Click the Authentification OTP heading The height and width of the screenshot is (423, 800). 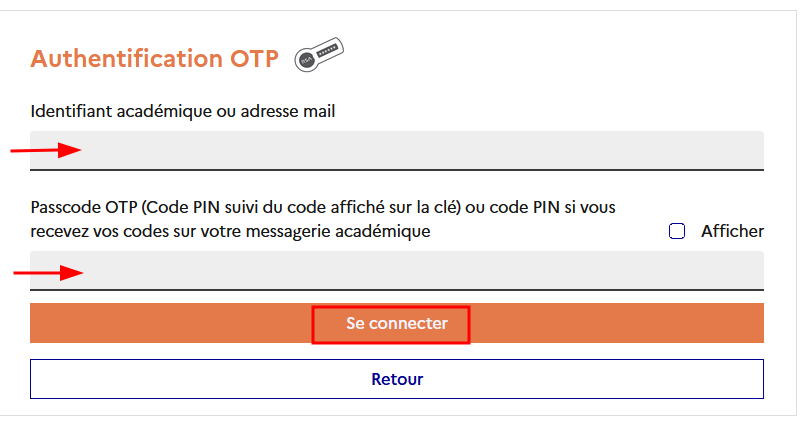point(154,58)
